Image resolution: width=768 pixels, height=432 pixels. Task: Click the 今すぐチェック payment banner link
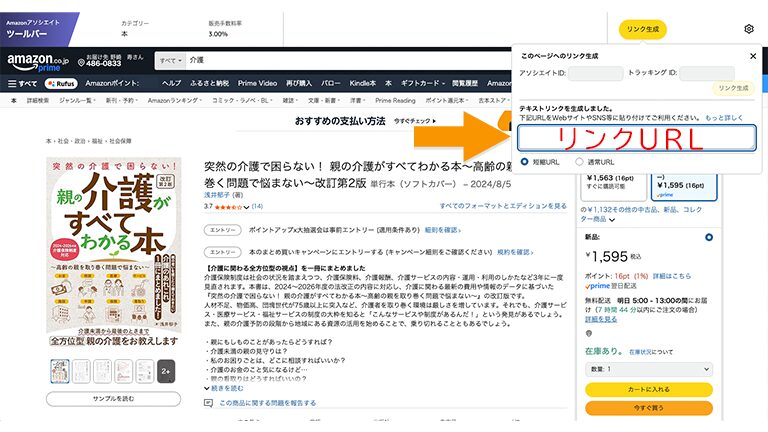click(x=415, y=121)
